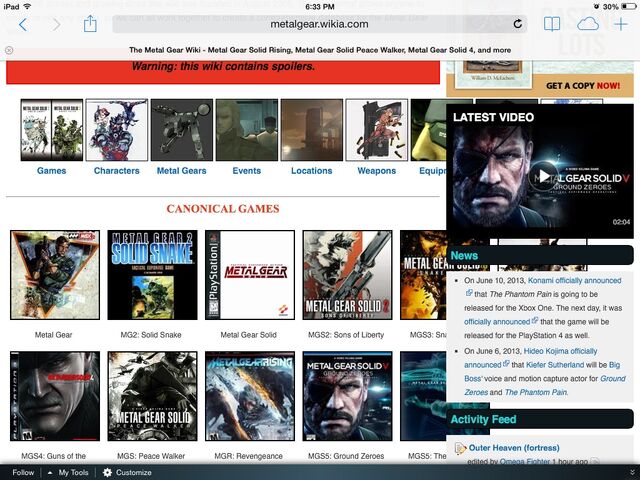
Task: Open Outer Heaven (fortress) activity link
Action: pos(514,448)
